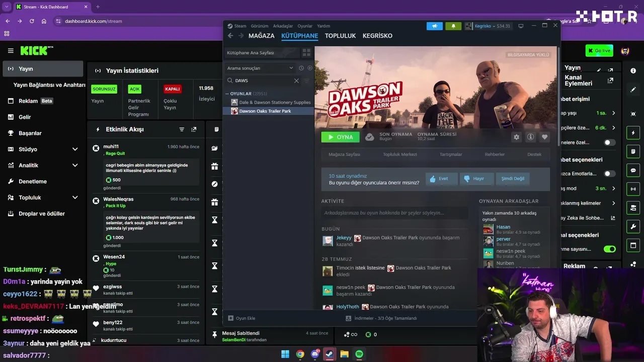Click the Windows Start button

(285, 354)
